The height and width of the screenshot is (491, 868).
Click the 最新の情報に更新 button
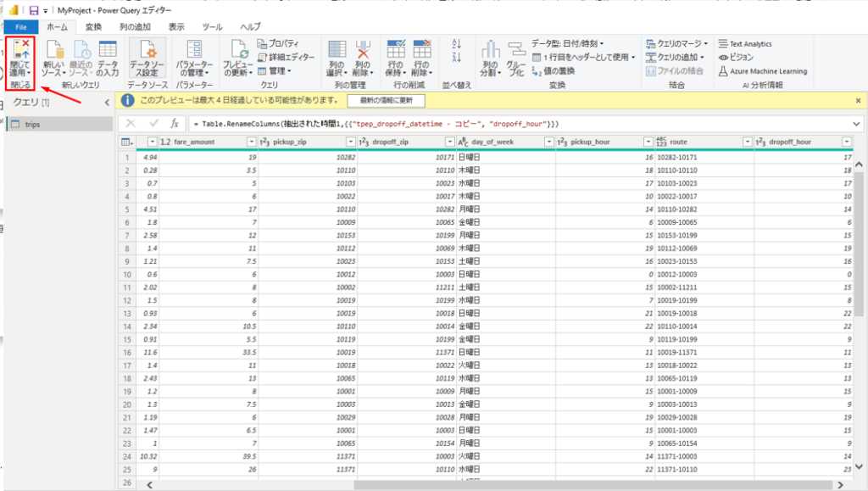[x=386, y=101]
